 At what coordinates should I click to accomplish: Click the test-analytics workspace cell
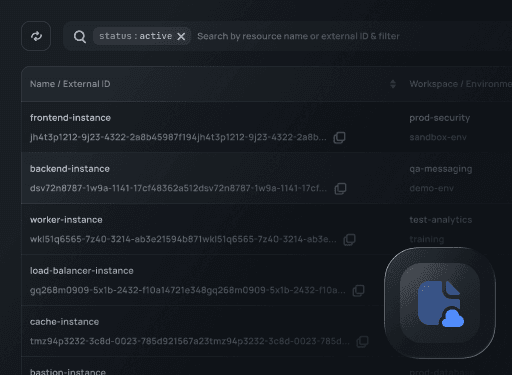441,220
